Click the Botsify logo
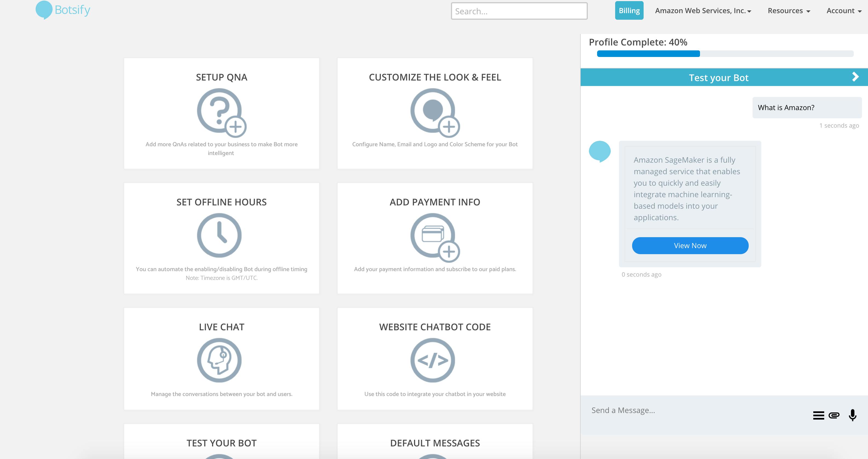 (63, 10)
